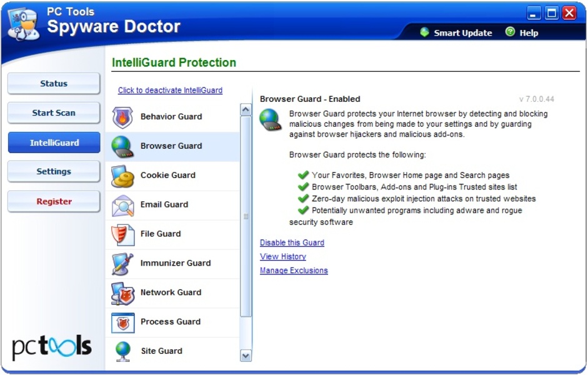Click the Smart Update label
Viewport: 588px width, 375px height.
463,33
